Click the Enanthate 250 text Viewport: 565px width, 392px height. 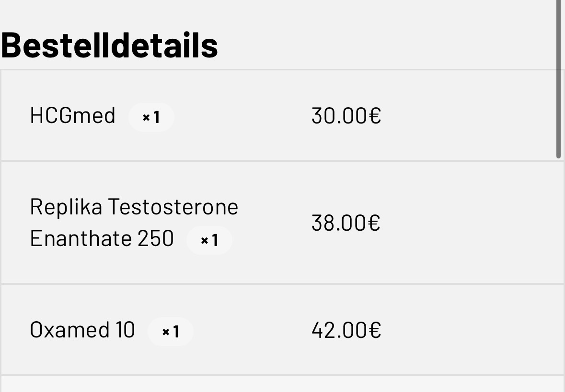[102, 238]
